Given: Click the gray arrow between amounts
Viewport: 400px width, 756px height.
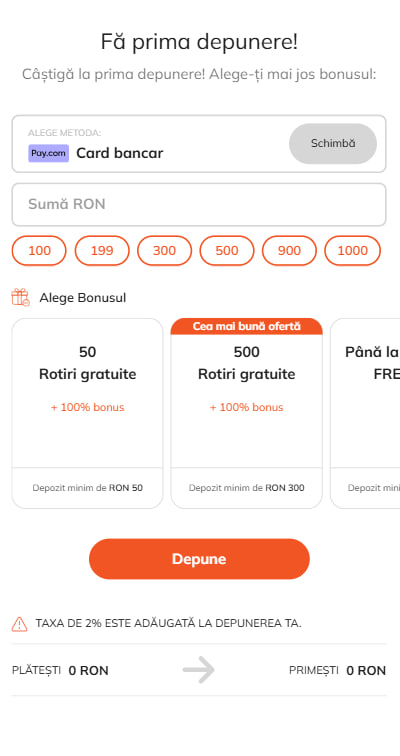Looking at the screenshot, I should (199, 670).
